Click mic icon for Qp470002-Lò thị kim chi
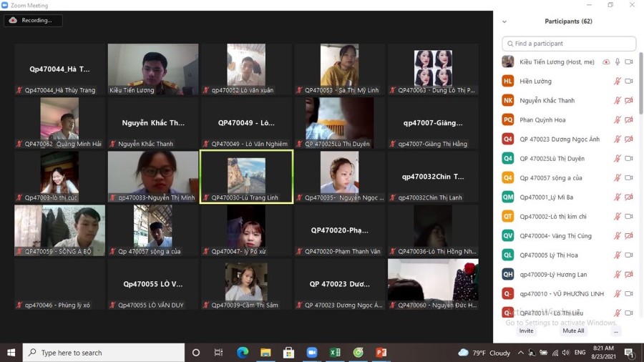The height and width of the screenshot is (362, 644). click(x=618, y=216)
